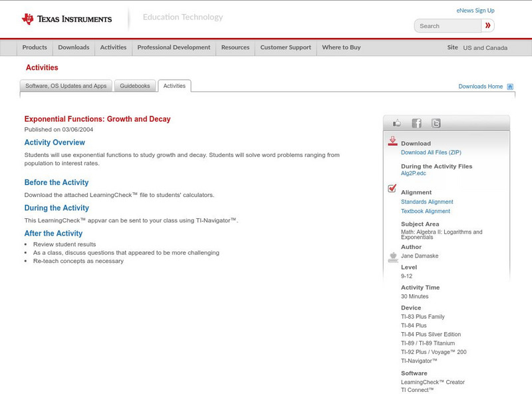This screenshot has height=394, width=532.
Task: Click the red checkmark alignment icon
Action: point(392,189)
